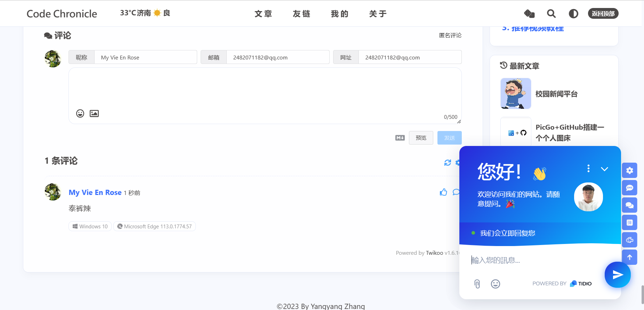This screenshot has height=310, width=644.
Task: Click the user avatar beside nickname field
Action: [x=53, y=59]
